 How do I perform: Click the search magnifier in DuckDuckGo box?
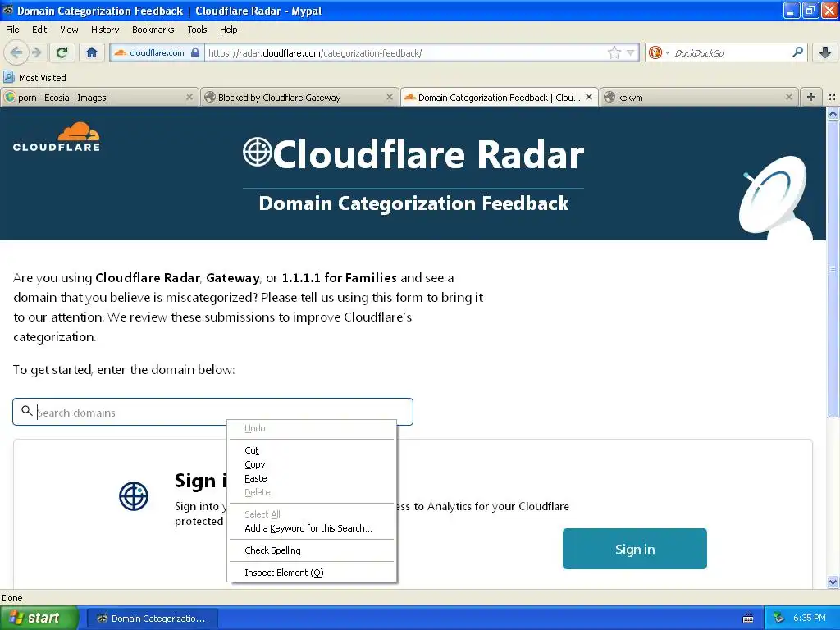[x=797, y=52]
